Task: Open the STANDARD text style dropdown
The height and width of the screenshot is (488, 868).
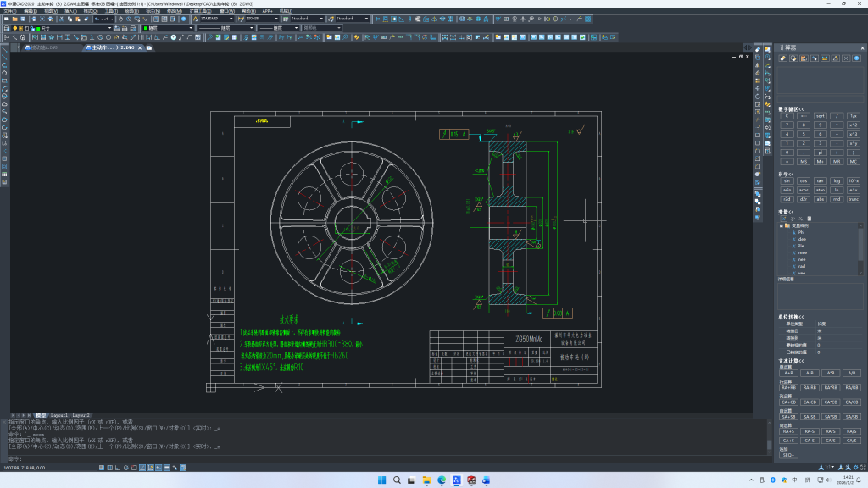Action: coord(214,18)
